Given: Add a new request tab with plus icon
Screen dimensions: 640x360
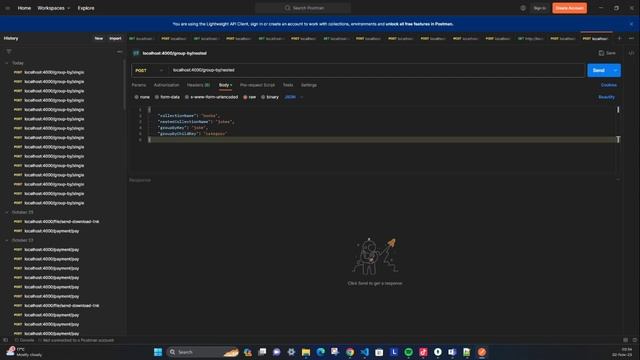Looking at the screenshot, I should click(x=619, y=38).
